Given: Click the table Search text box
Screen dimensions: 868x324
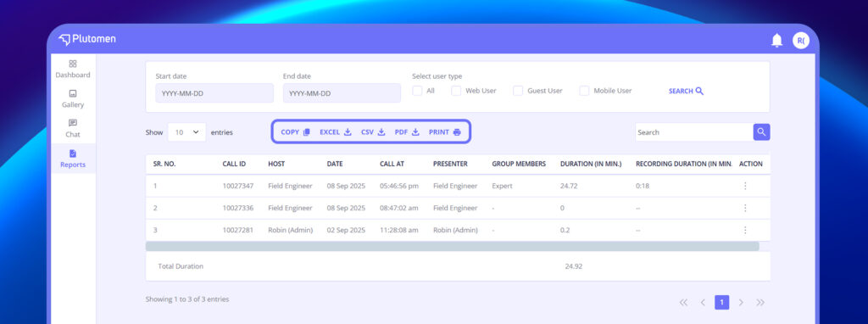Looking at the screenshot, I should [x=693, y=132].
